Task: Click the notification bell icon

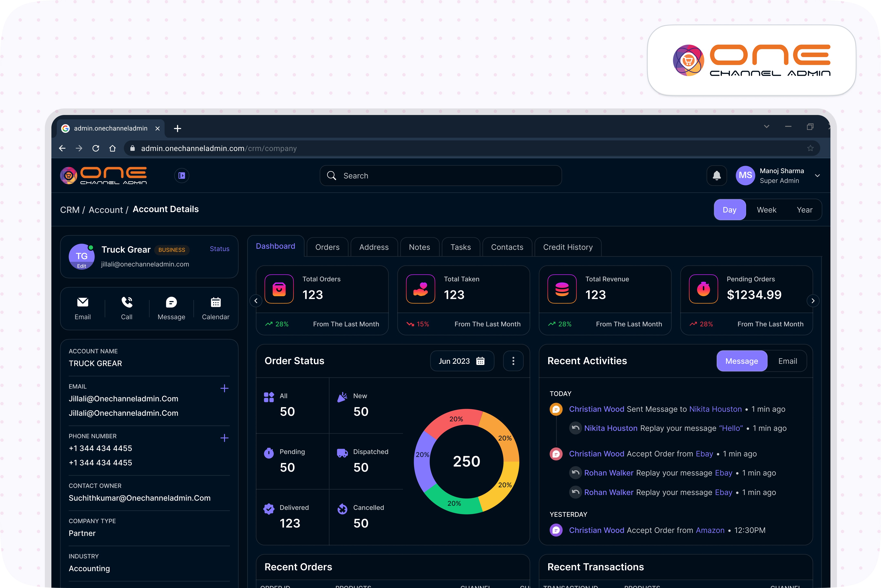Action: click(716, 176)
